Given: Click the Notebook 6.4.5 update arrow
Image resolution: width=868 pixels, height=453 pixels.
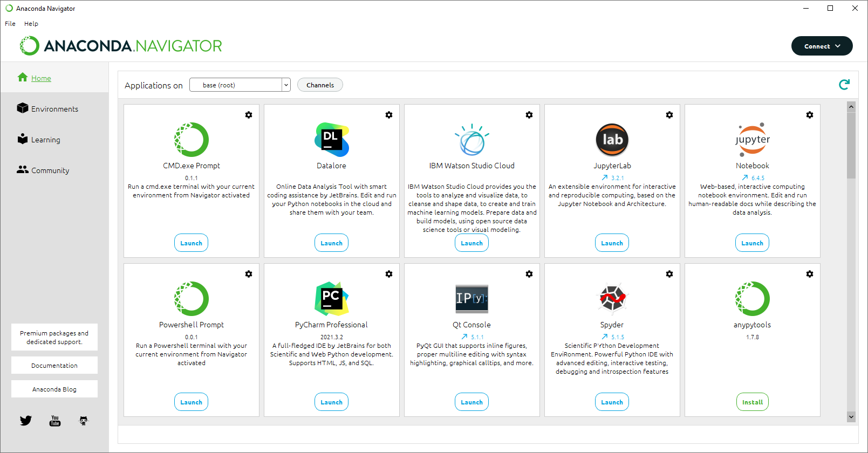Looking at the screenshot, I should click(745, 177).
